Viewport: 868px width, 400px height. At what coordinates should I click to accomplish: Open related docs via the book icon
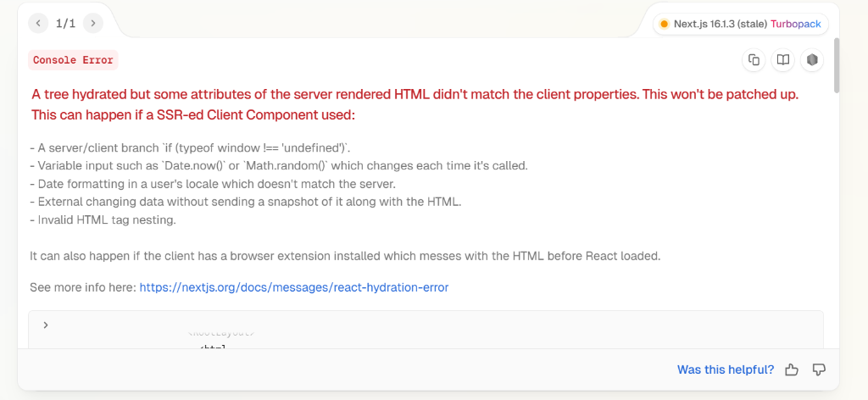783,59
